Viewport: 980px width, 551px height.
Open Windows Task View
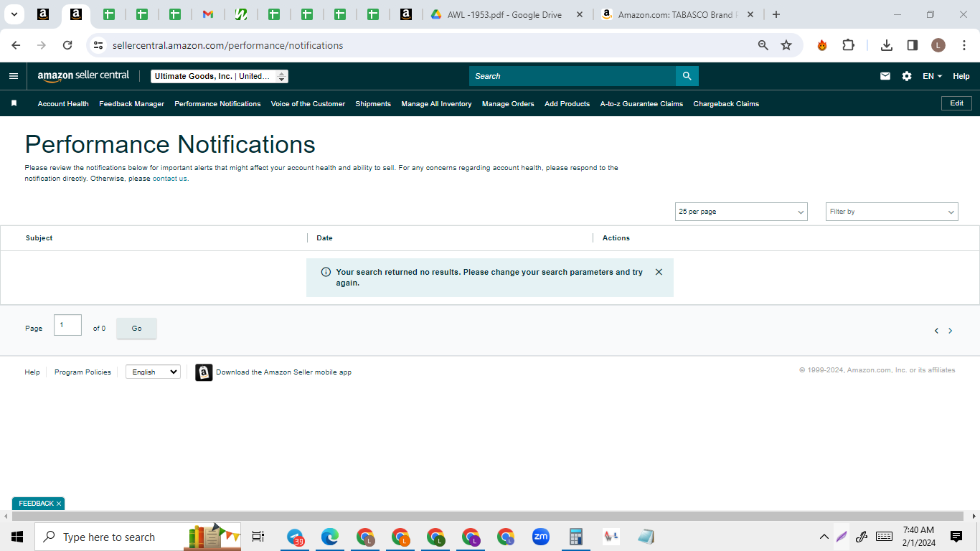tap(258, 537)
